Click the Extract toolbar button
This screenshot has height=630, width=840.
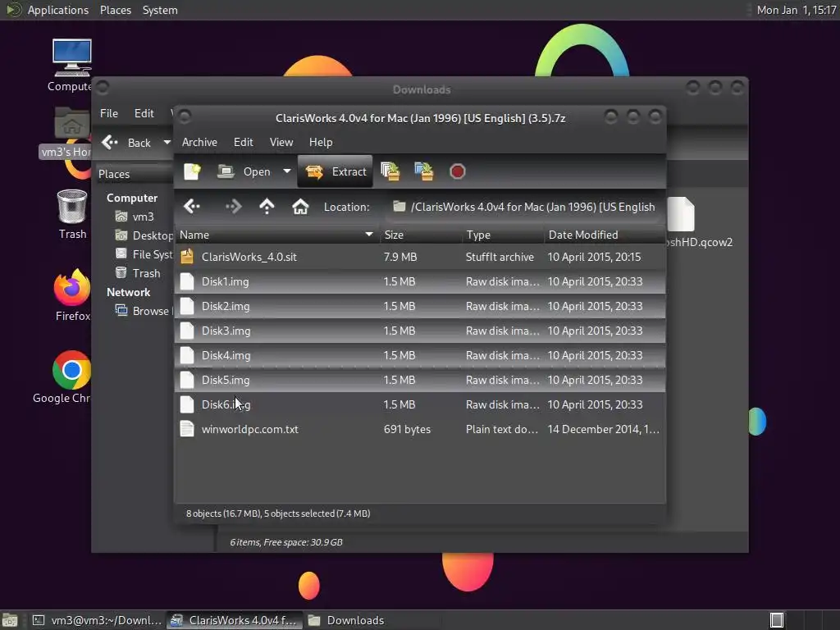pyautogui.click(x=336, y=171)
